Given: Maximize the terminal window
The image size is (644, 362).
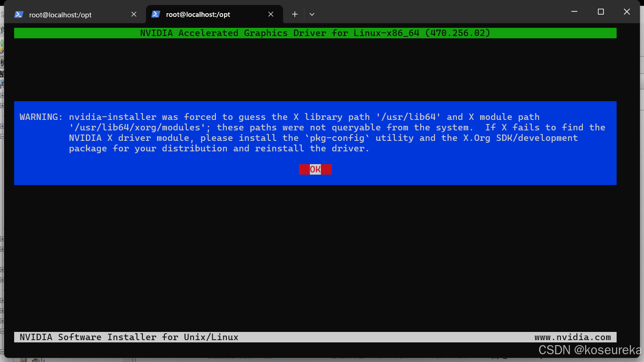Looking at the screenshot, I should pos(601,12).
